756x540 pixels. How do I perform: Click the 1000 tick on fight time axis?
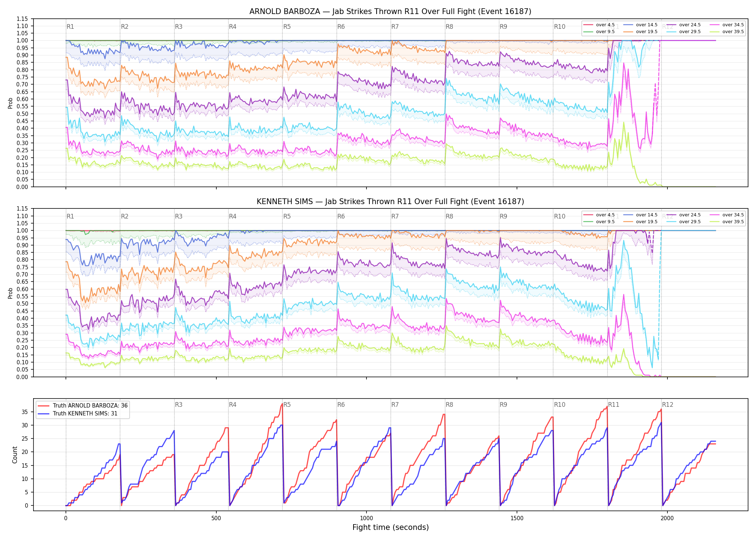tap(366, 518)
